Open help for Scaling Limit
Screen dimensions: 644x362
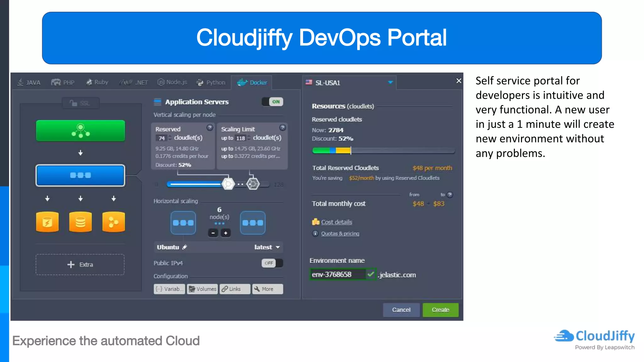tap(282, 128)
